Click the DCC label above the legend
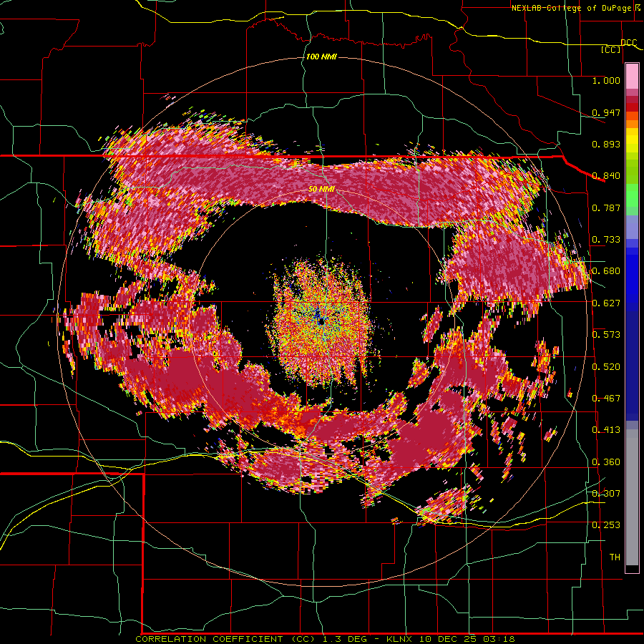This screenshot has width=644, height=644. pyautogui.click(x=628, y=43)
